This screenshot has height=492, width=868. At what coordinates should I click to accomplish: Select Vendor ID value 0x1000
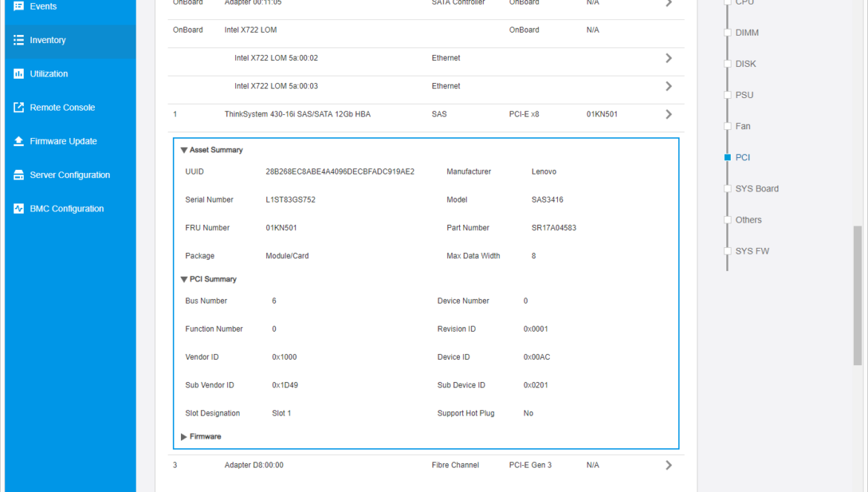pyautogui.click(x=284, y=358)
